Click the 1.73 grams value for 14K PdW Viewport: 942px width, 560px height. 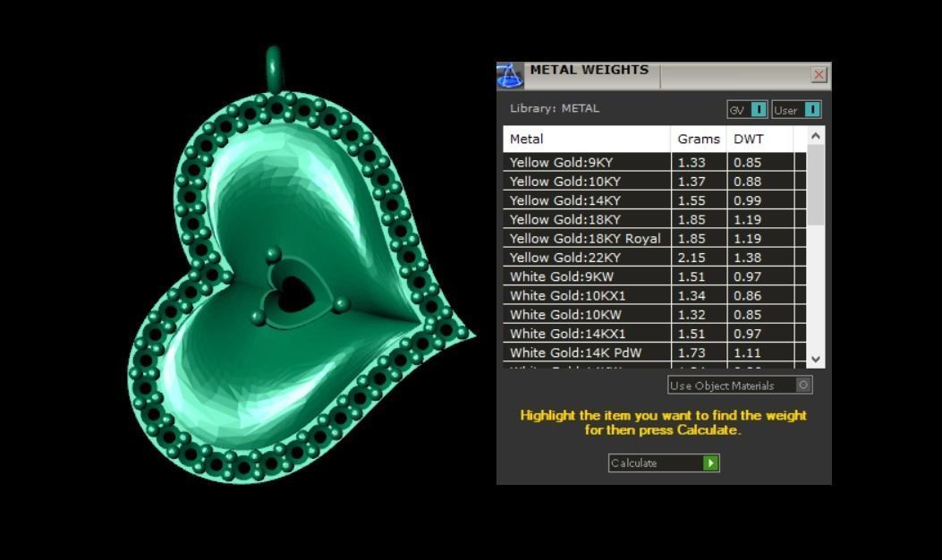692,352
